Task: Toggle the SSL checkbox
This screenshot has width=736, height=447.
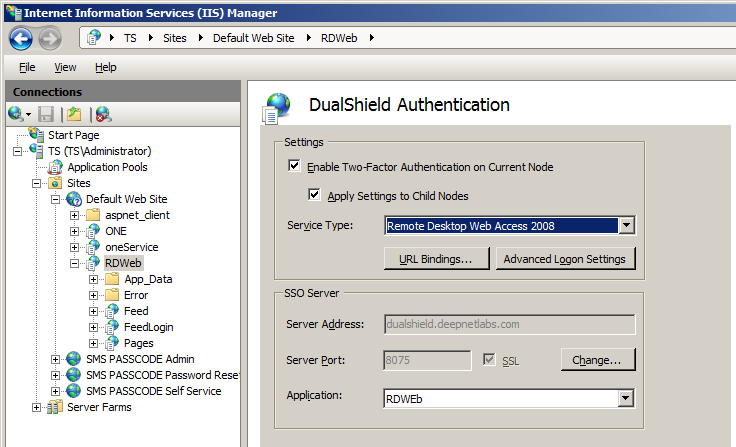Action: click(489, 359)
